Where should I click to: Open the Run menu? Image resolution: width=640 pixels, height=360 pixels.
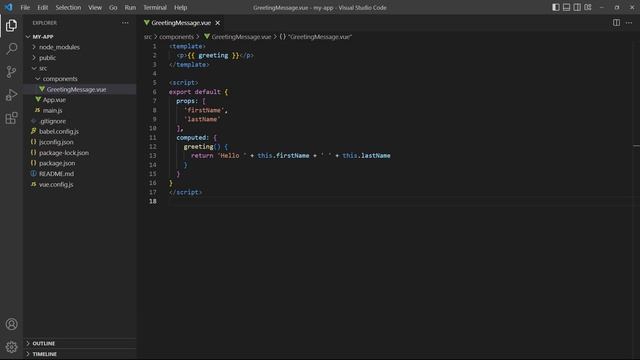tap(130, 7)
